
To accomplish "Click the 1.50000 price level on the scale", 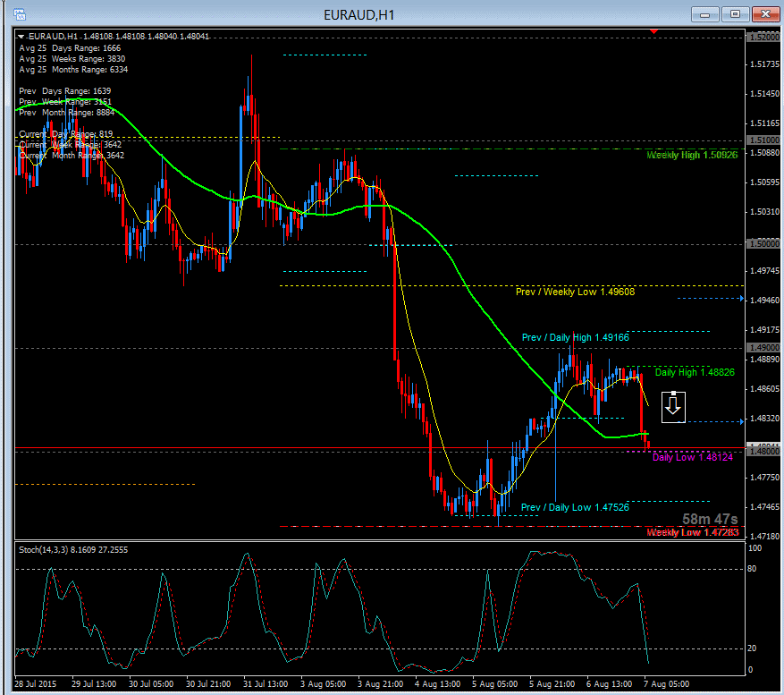I will [x=764, y=243].
